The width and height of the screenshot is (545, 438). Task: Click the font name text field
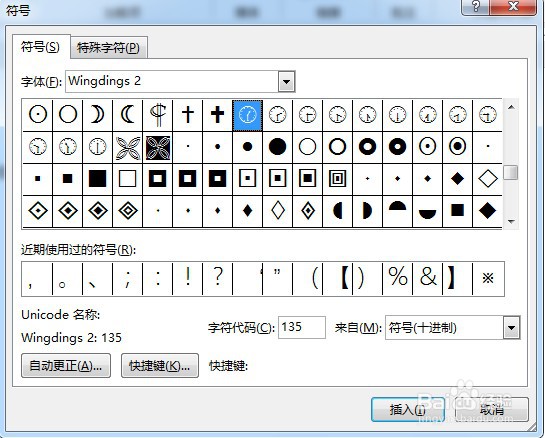[x=172, y=82]
